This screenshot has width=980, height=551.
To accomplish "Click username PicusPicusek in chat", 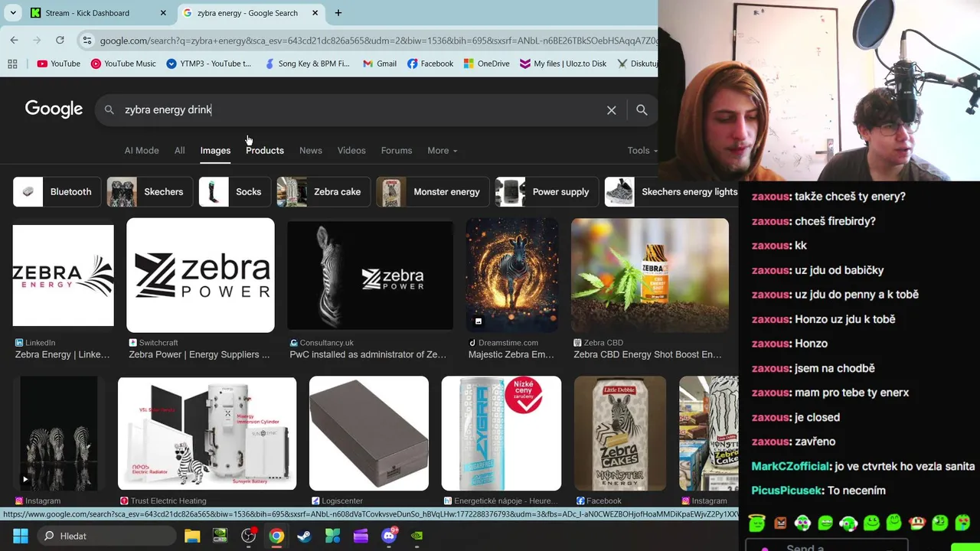I will (787, 491).
